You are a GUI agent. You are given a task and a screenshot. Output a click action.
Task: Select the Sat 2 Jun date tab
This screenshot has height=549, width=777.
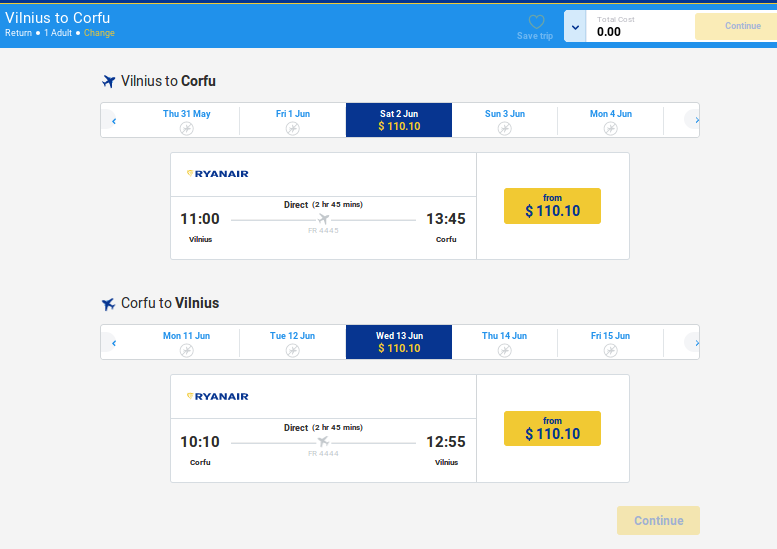[399, 120]
